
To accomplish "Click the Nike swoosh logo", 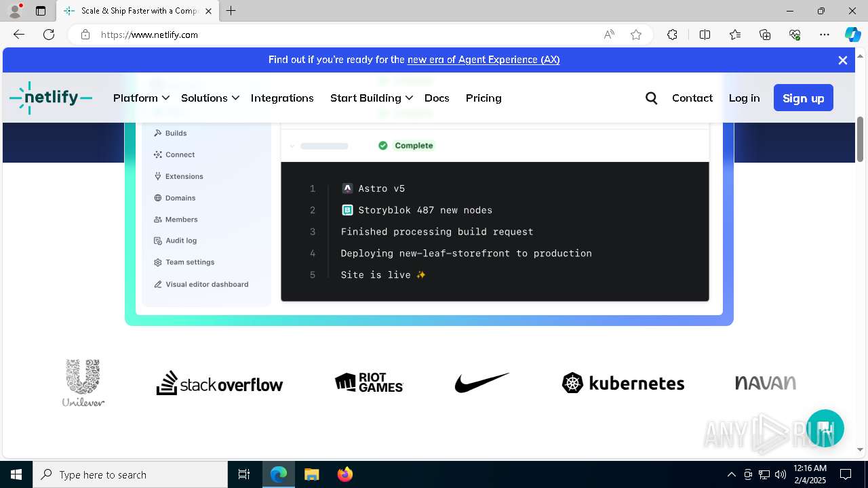I will pyautogui.click(x=482, y=383).
